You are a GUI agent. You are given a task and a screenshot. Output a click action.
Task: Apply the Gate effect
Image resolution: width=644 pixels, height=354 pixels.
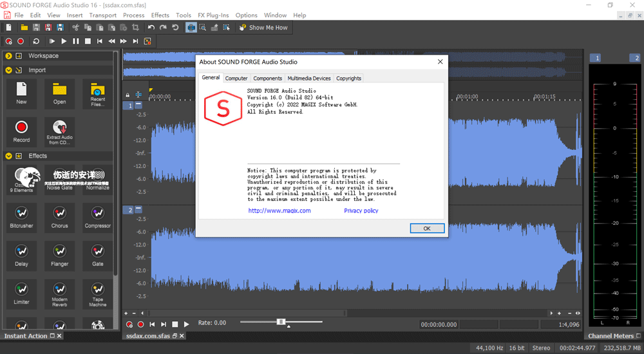(98, 256)
